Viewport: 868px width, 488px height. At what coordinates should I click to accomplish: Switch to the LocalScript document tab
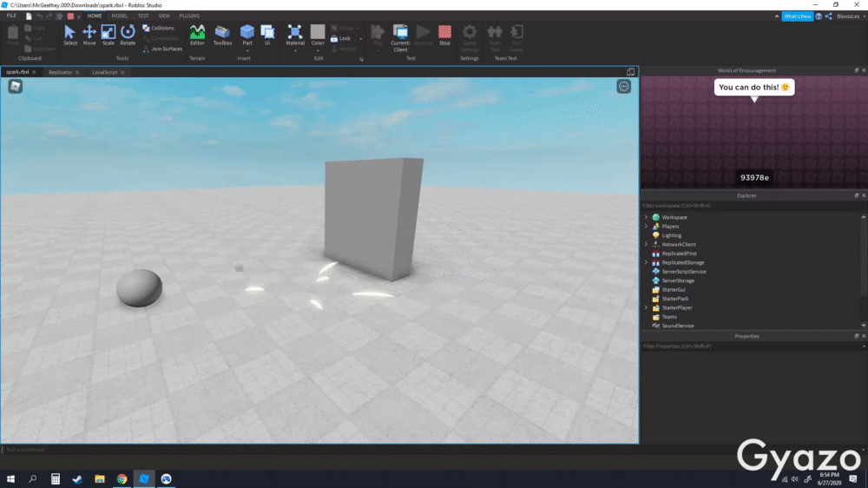pos(105,72)
